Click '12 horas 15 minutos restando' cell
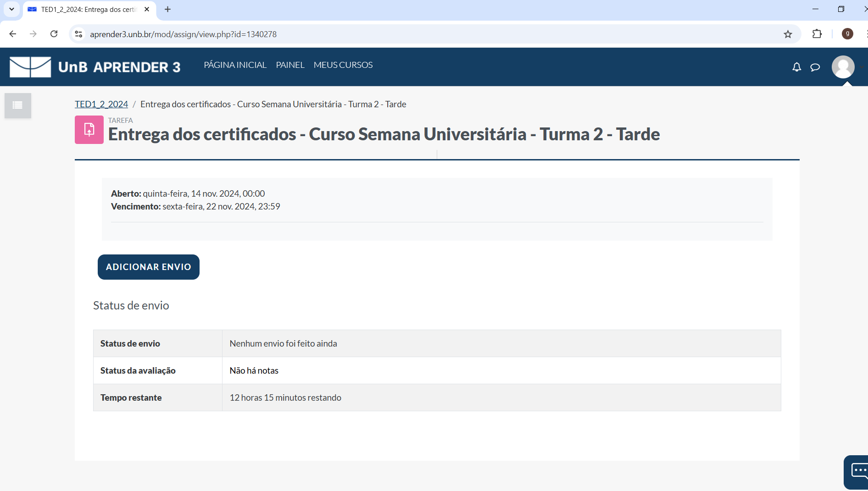This screenshot has width=868, height=491. coord(501,397)
